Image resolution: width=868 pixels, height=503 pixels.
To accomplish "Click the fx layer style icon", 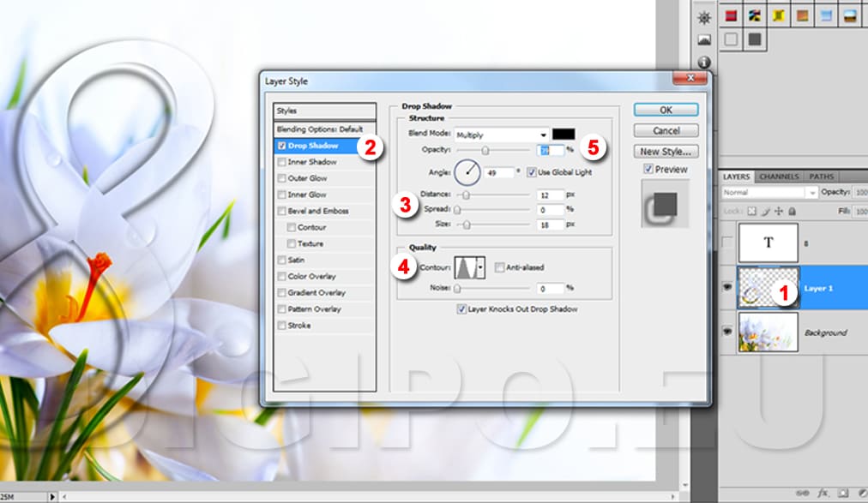I will point(823,494).
